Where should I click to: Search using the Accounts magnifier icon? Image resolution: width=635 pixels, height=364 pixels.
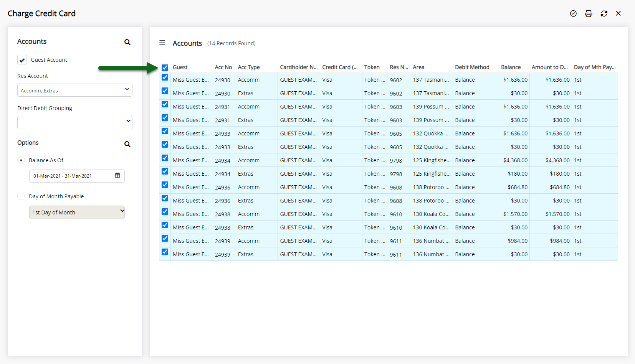pyautogui.click(x=127, y=42)
